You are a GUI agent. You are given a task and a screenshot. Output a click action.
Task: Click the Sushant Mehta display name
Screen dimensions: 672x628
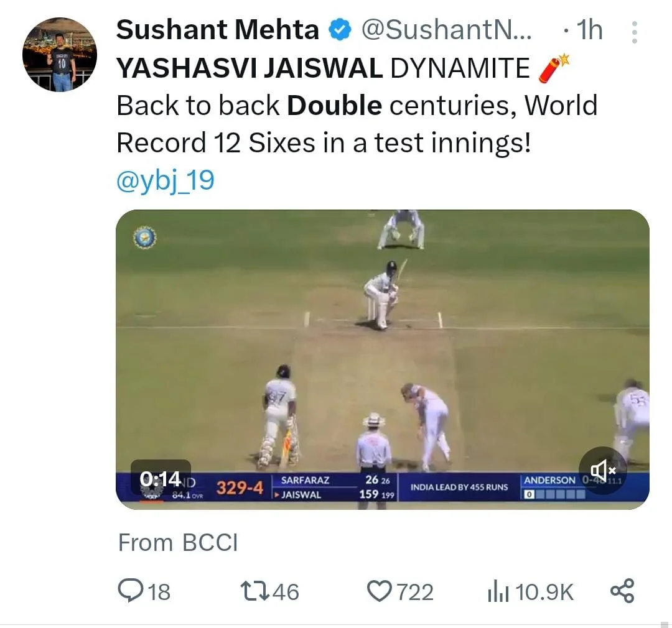(218, 30)
